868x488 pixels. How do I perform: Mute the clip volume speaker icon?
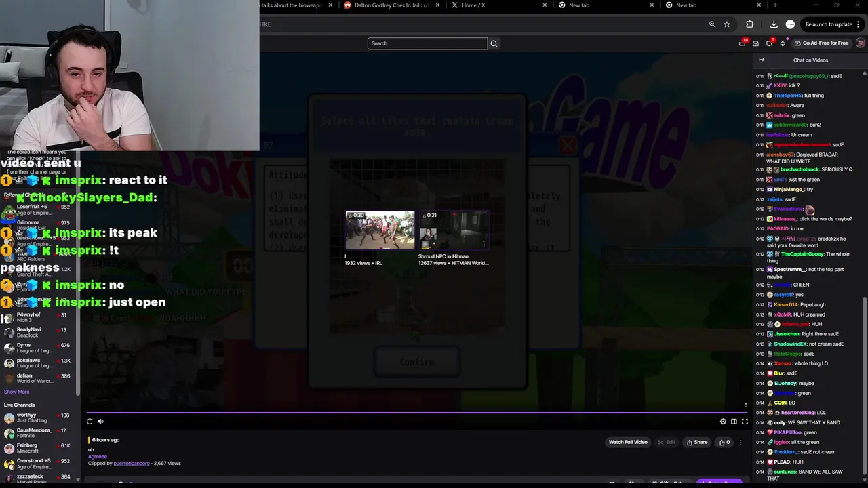coord(100,422)
